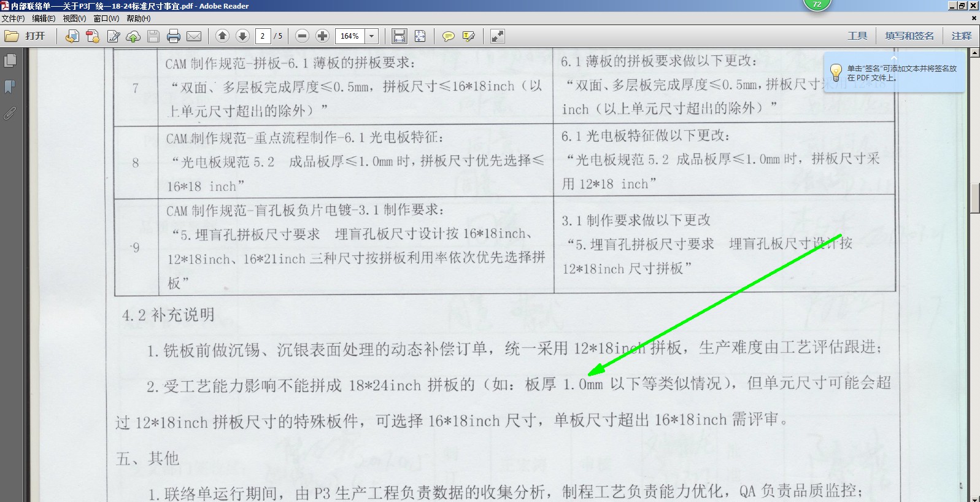Click the lightbulb signature tip popup
Image resolution: width=980 pixels, height=502 pixels.
894,72
